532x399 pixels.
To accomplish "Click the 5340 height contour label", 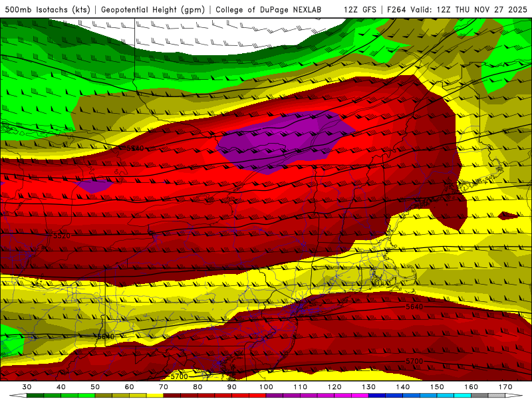I will pos(135,148).
